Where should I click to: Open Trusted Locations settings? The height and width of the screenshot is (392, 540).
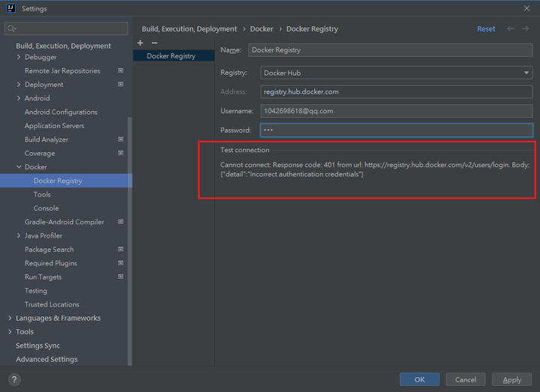[x=52, y=304]
